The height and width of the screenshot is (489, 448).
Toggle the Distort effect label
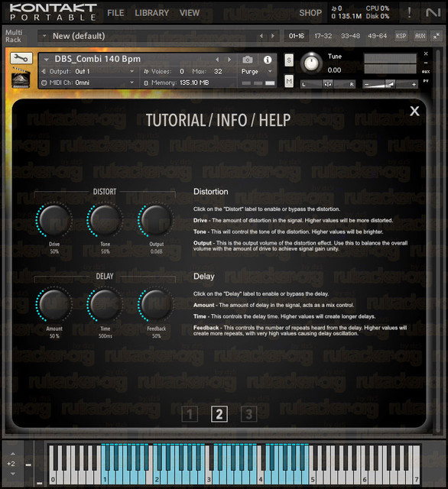(105, 192)
